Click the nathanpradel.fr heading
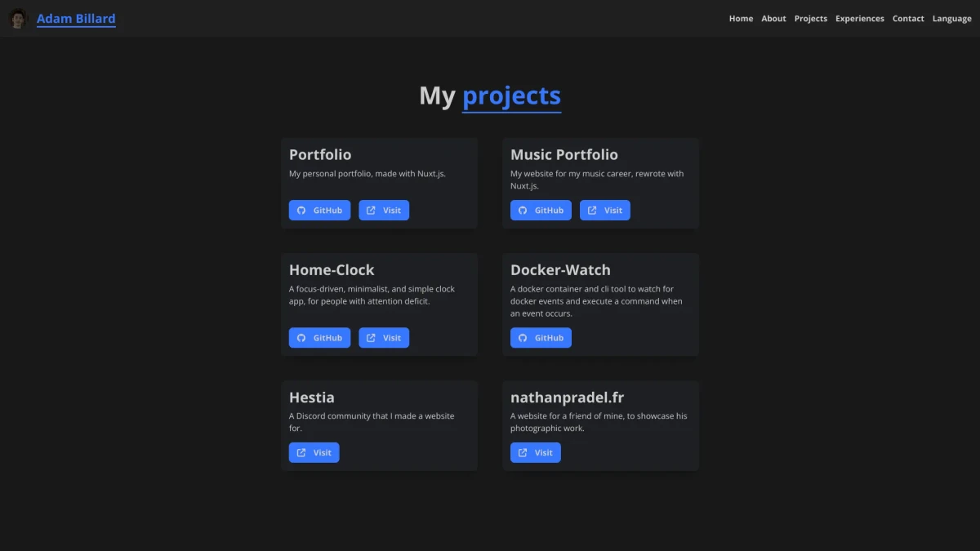980x551 pixels. coord(567,398)
